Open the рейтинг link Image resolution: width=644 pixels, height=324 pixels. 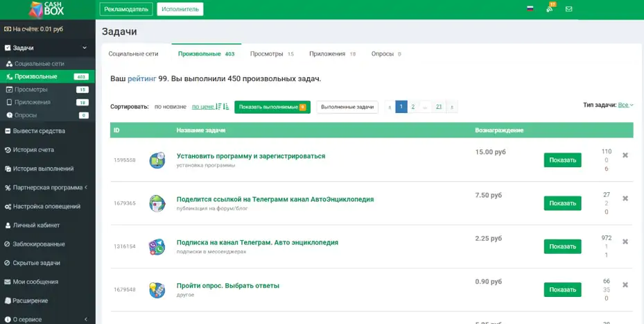pos(142,79)
